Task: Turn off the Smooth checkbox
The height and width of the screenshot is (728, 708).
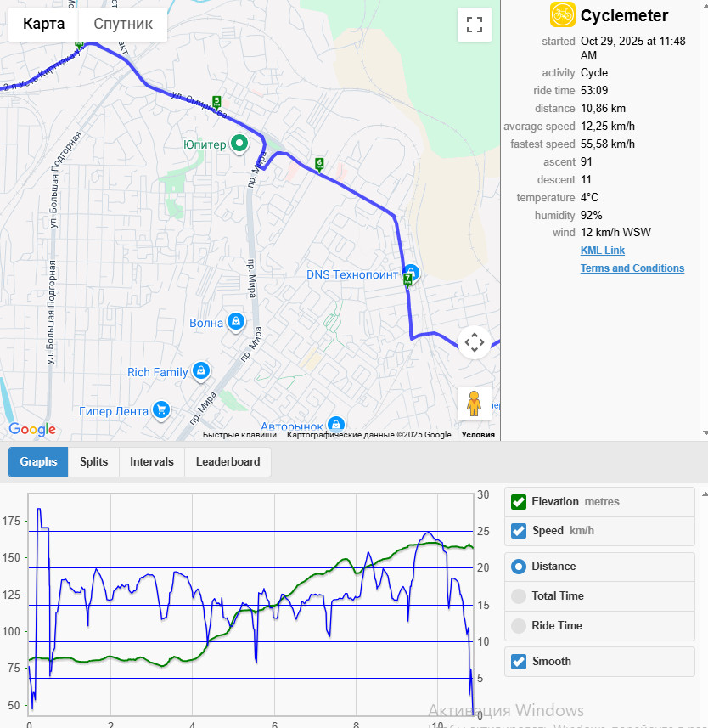Action: pos(518,662)
